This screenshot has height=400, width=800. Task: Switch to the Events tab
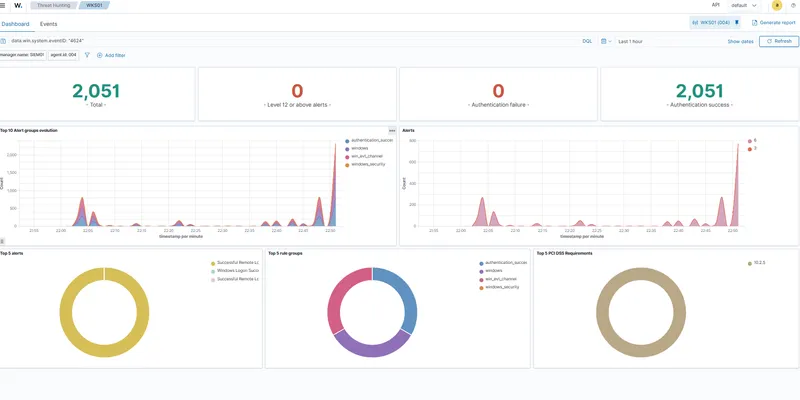[48, 24]
